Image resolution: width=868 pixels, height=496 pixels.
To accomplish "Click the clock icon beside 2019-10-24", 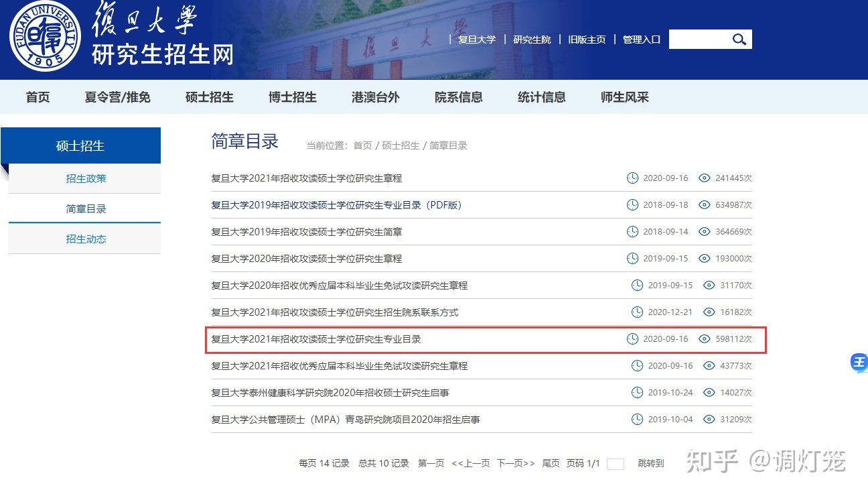I will 638,393.
